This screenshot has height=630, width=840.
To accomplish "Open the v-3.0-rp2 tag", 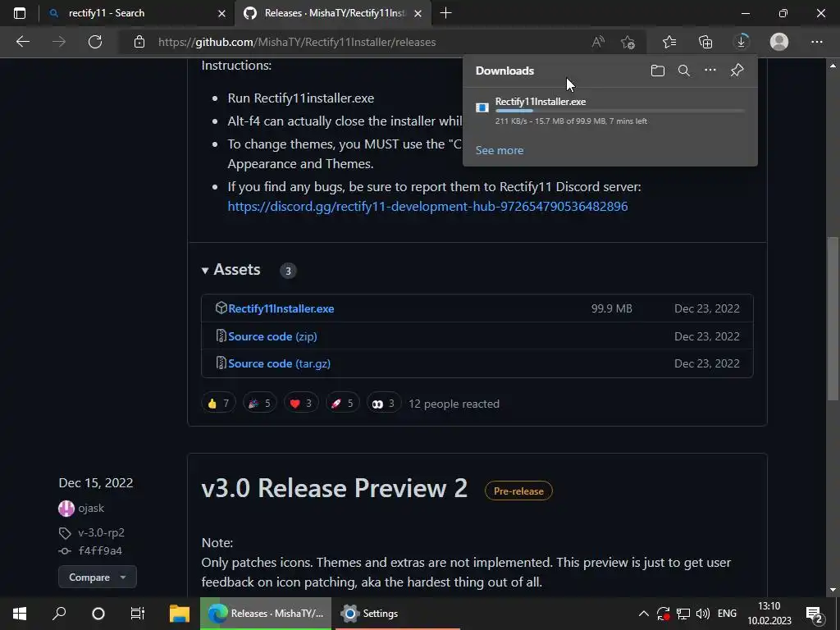I will pos(101,532).
